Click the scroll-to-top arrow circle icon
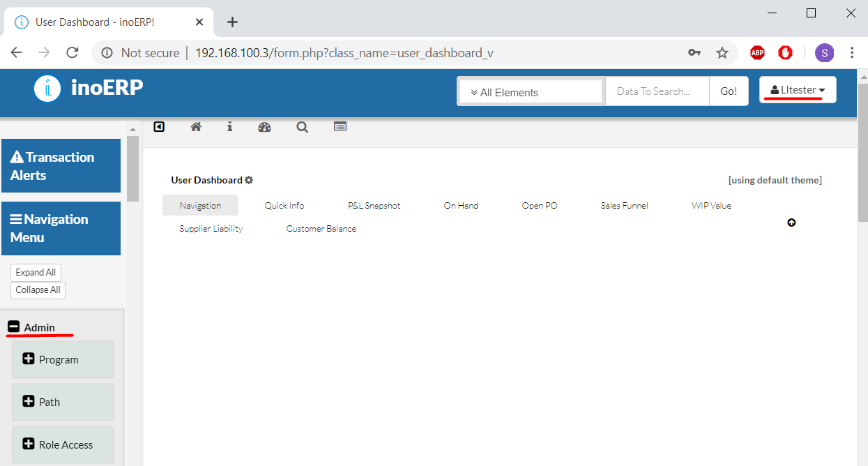 [x=791, y=223]
